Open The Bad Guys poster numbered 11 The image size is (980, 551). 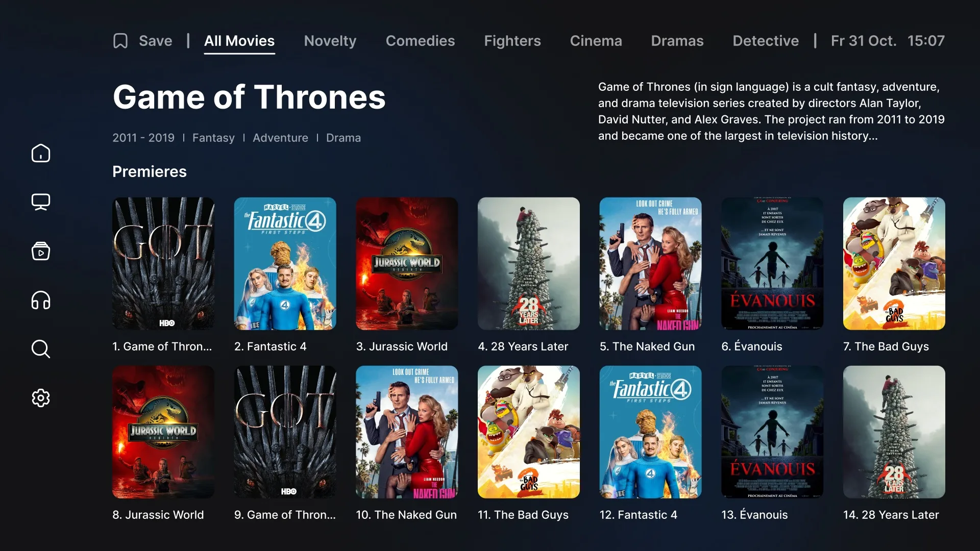tap(529, 432)
